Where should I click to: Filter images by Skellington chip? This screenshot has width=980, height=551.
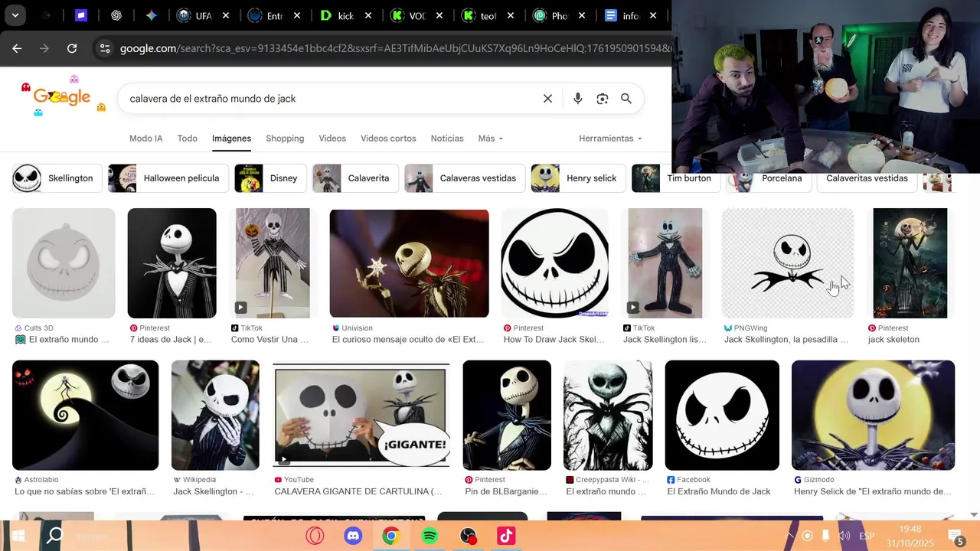[x=57, y=178]
